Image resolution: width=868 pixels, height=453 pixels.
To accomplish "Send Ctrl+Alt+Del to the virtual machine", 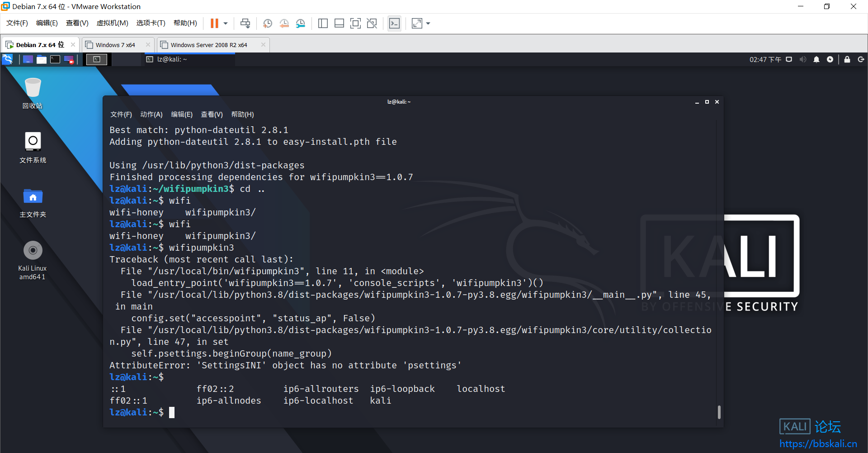I will (245, 23).
